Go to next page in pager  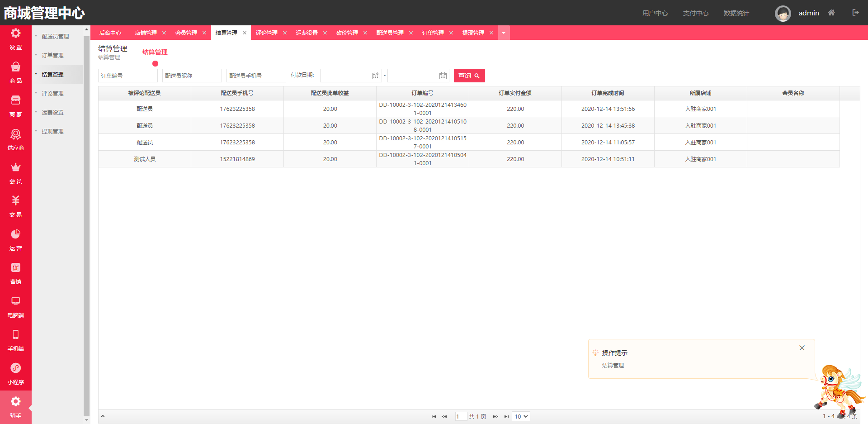click(x=495, y=416)
